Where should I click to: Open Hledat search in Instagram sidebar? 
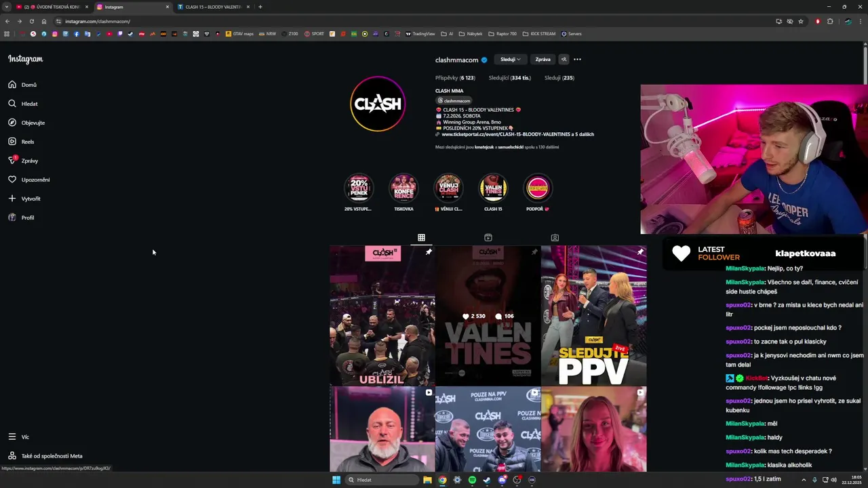pyautogui.click(x=23, y=104)
